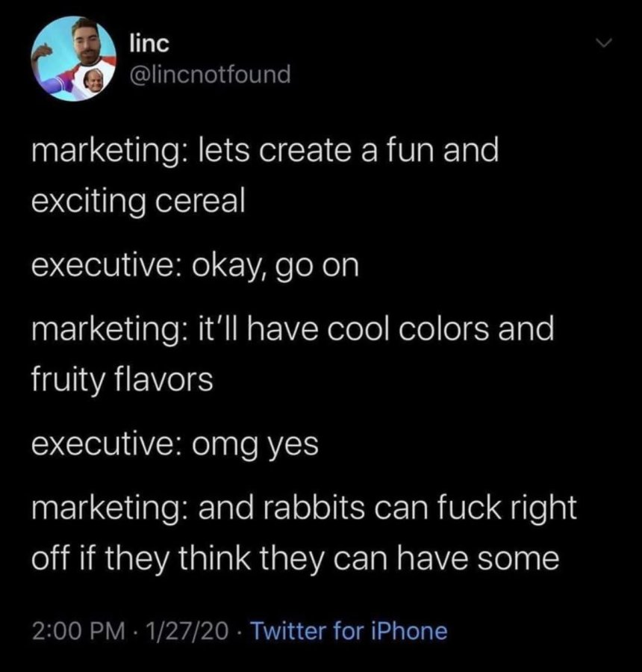Tap the small bald face in the avatar
The height and width of the screenshot is (672, 642).
point(93,81)
